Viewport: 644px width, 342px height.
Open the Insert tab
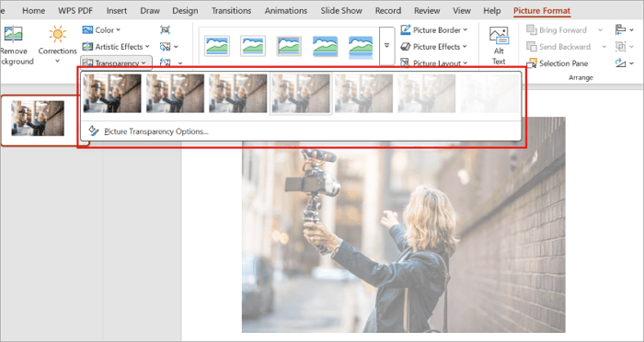coord(117,11)
